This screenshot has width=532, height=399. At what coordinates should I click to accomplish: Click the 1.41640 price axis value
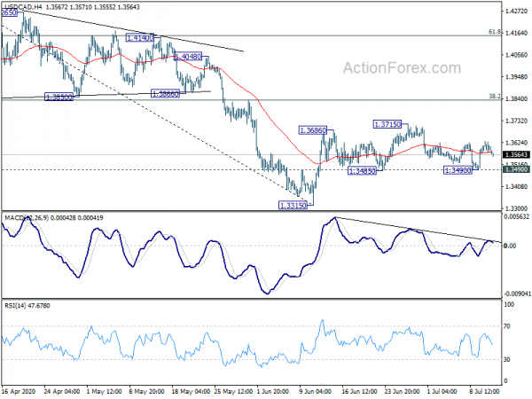(516, 33)
